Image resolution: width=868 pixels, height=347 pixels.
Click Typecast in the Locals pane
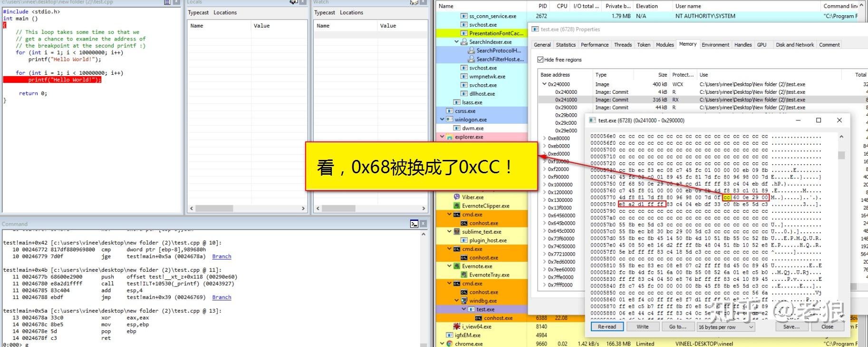(198, 12)
